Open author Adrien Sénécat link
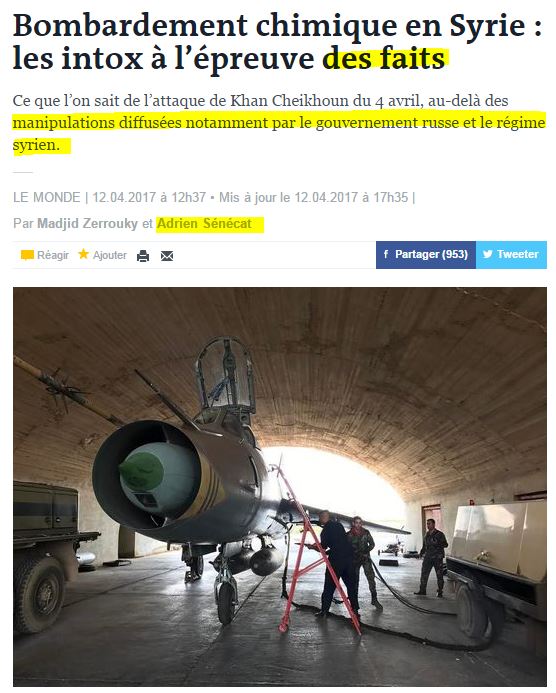This screenshot has width=556, height=693. [x=204, y=224]
